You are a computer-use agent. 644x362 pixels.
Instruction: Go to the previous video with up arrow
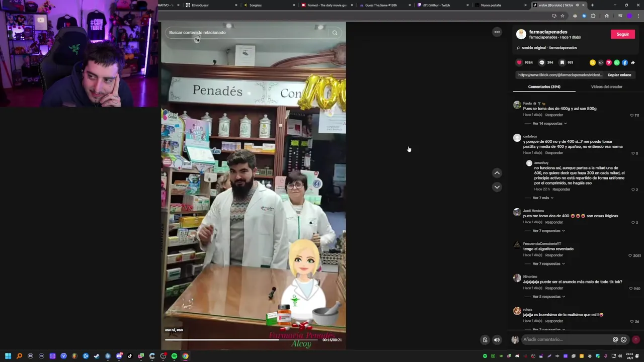[497, 172]
